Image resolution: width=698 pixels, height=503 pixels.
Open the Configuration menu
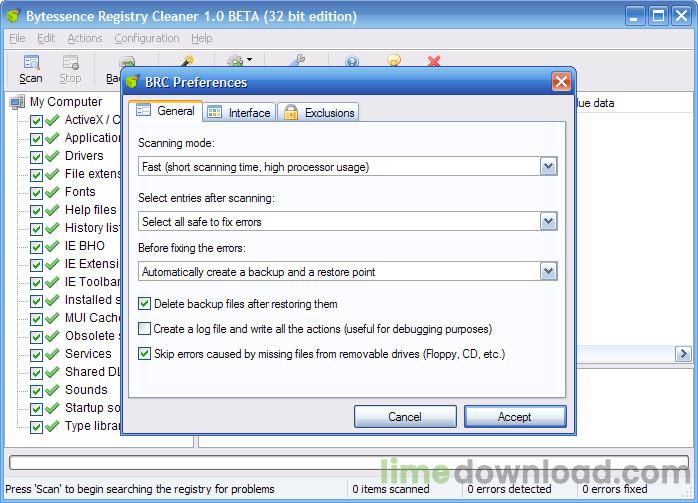pos(147,39)
